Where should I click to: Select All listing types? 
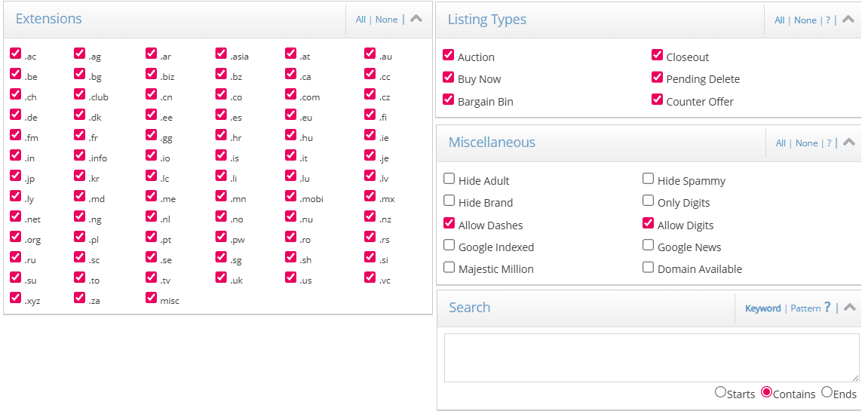click(x=780, y=20)
